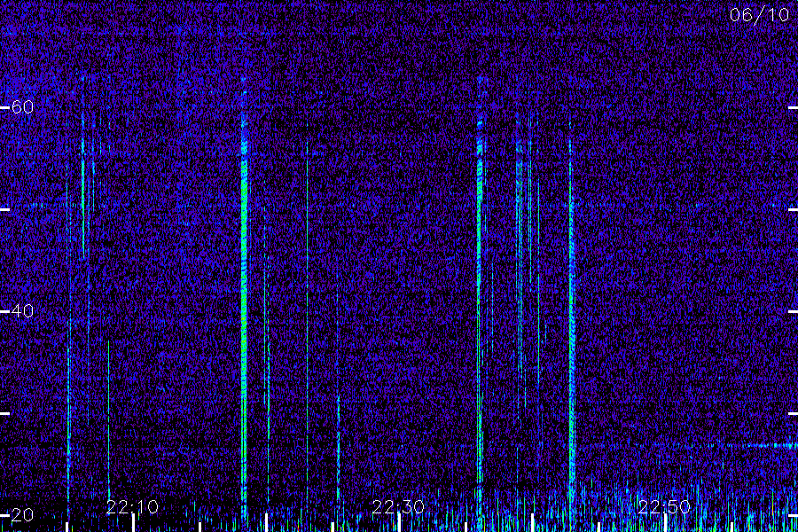This screenshot has width=798, height=532.
Task: Click the 60 frequency axis label
Action: [22, 107]
